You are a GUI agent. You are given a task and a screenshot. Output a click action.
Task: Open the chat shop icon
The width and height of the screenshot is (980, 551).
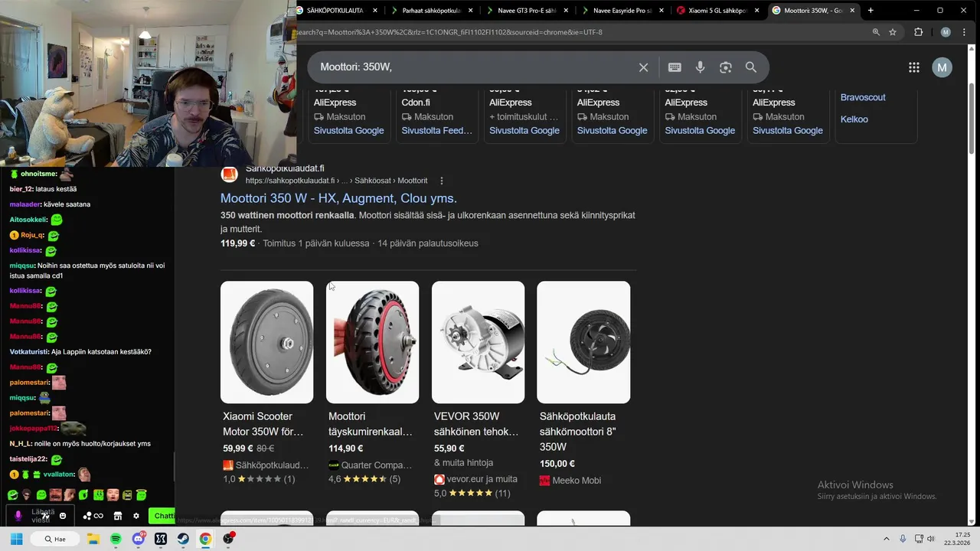[118, 516]
